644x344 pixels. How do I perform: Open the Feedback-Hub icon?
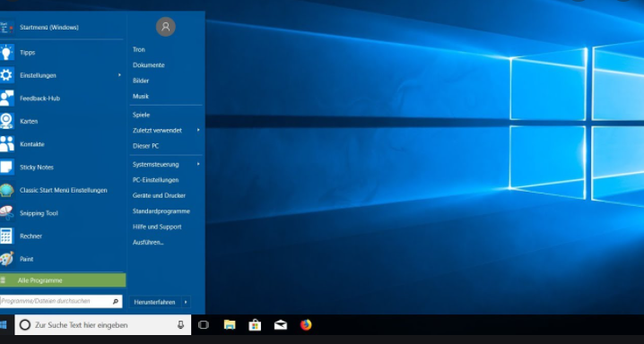[6, 99]
